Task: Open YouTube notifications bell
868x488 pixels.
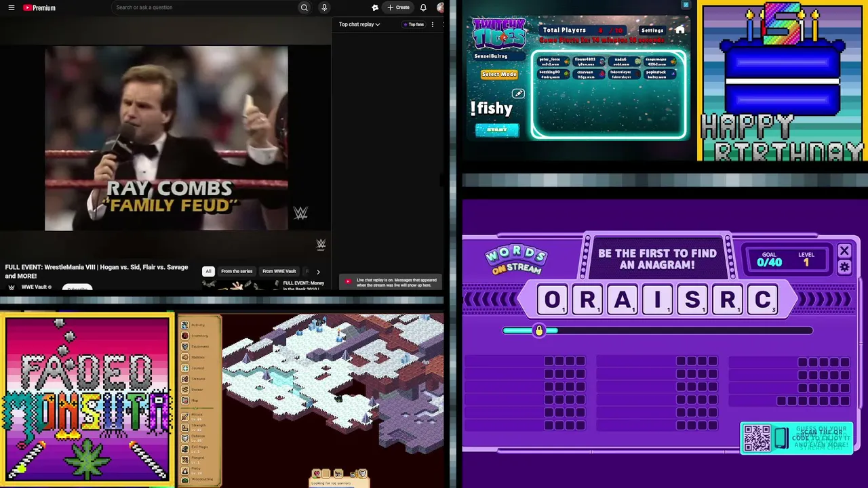Action: tap(423, 7)
